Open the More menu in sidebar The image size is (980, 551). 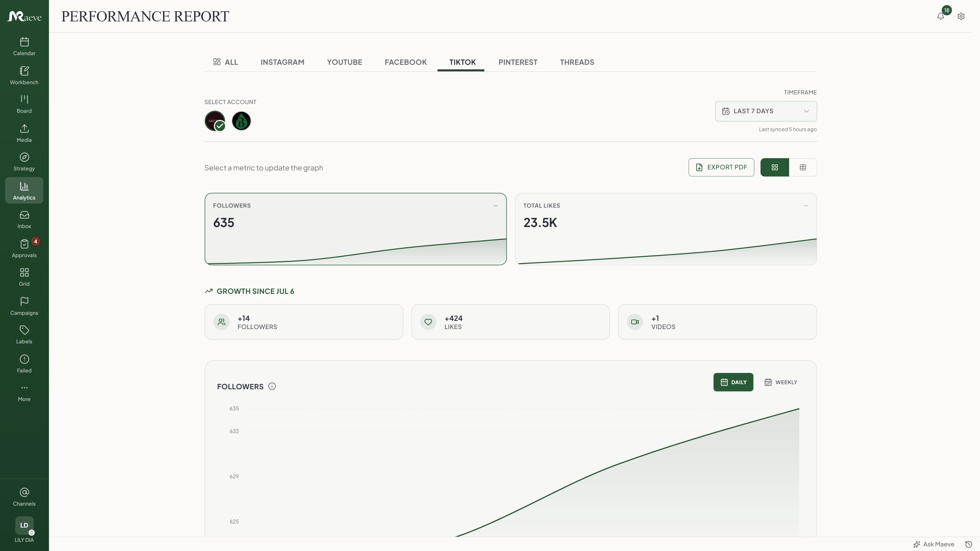coord(24,393)
